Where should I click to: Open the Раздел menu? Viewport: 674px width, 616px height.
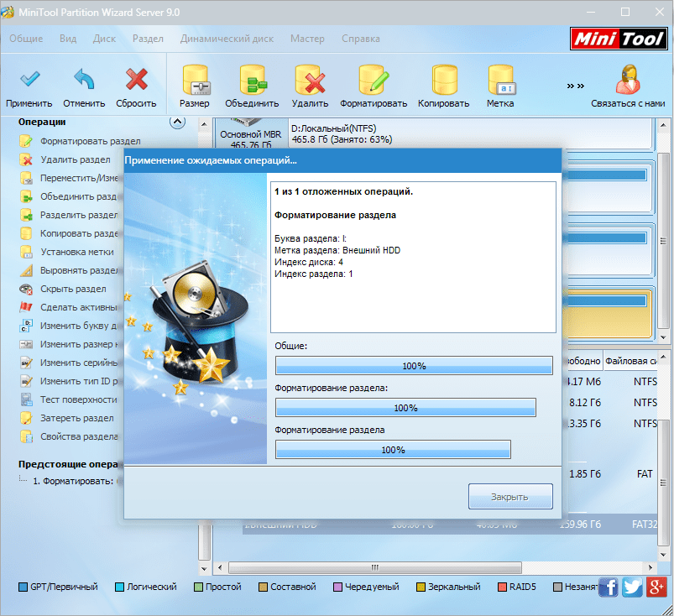click(148, 39)
